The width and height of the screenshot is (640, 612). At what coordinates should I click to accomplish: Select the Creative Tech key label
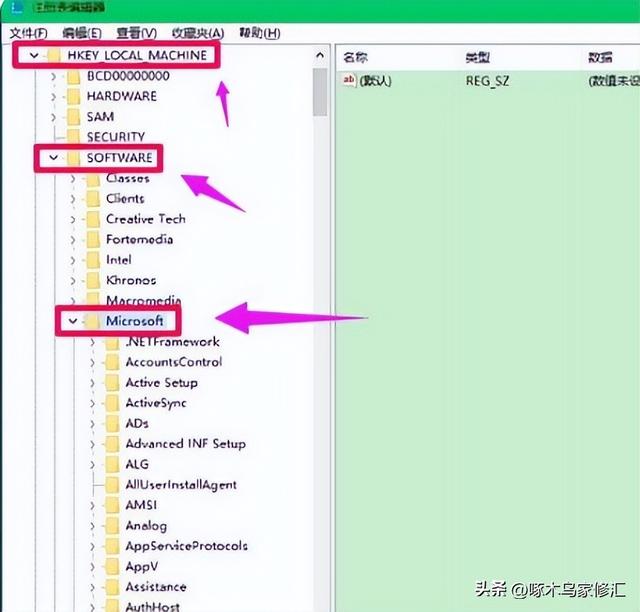[146, 219]
